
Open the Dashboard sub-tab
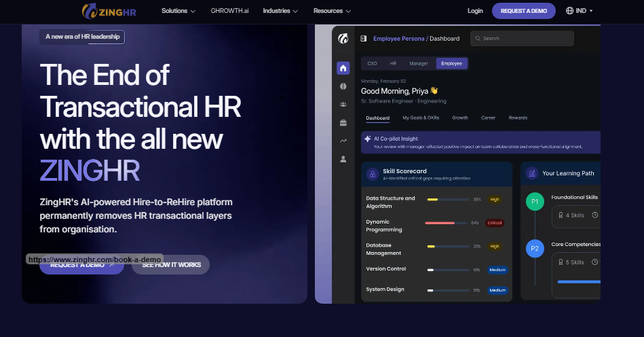[x=378, y=118]
